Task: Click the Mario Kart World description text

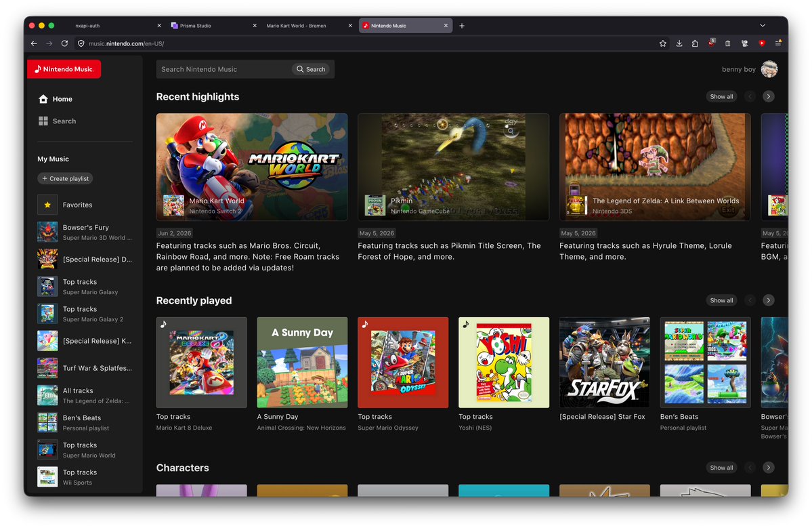Action: pos(248,256)
